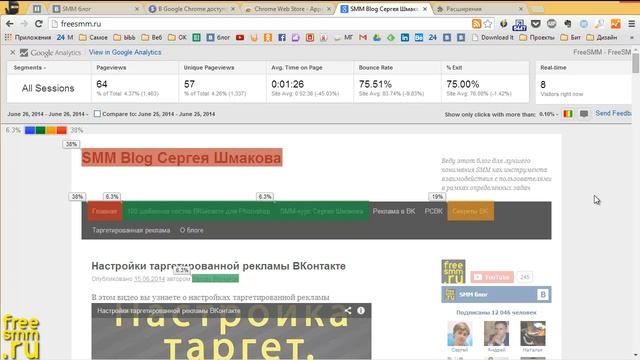Open the О блоге menu item
This screenshot has height=360, width=640.
click(191, 230)
